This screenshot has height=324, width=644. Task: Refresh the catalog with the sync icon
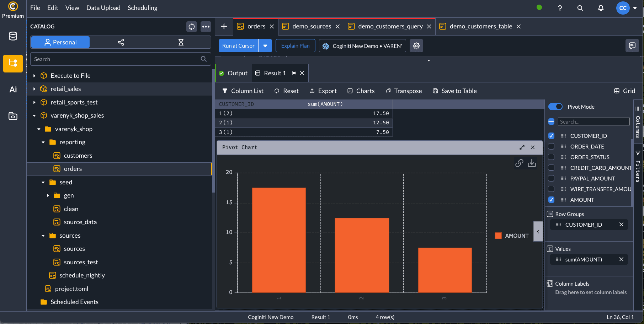coord(192,27)
